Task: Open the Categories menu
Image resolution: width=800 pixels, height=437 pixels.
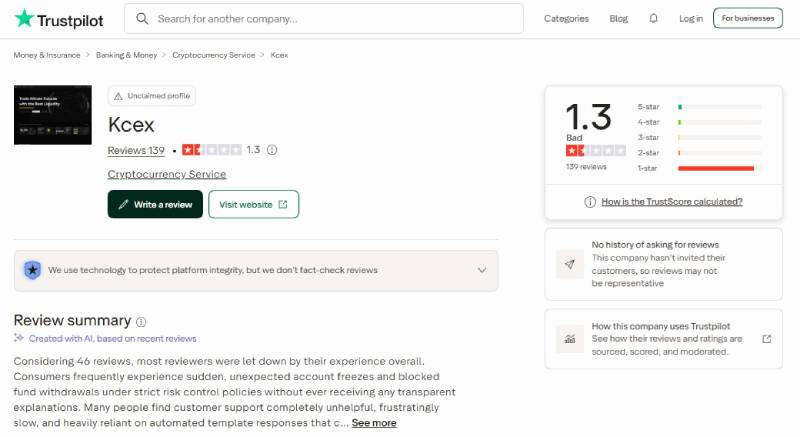Action: 566,18
